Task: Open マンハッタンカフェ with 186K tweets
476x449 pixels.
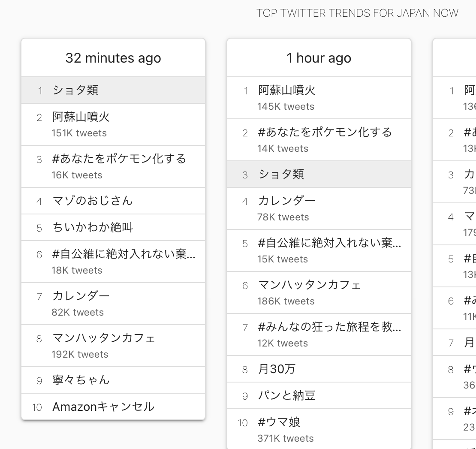Action: [x=319, y=292]
